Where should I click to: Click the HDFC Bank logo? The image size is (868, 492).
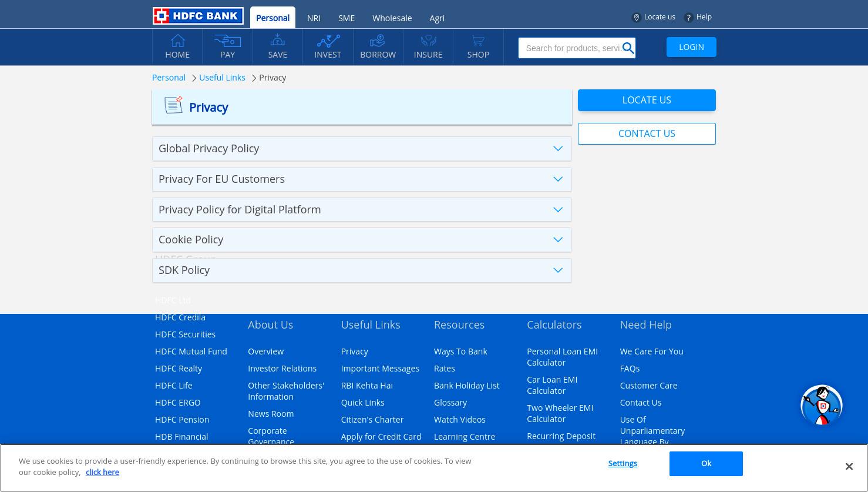[198, 16]
